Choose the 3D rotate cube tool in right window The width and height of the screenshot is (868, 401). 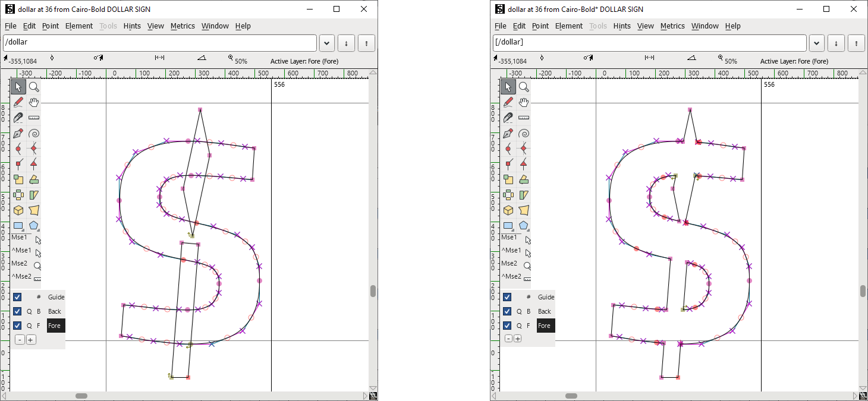tap(508, 210)
